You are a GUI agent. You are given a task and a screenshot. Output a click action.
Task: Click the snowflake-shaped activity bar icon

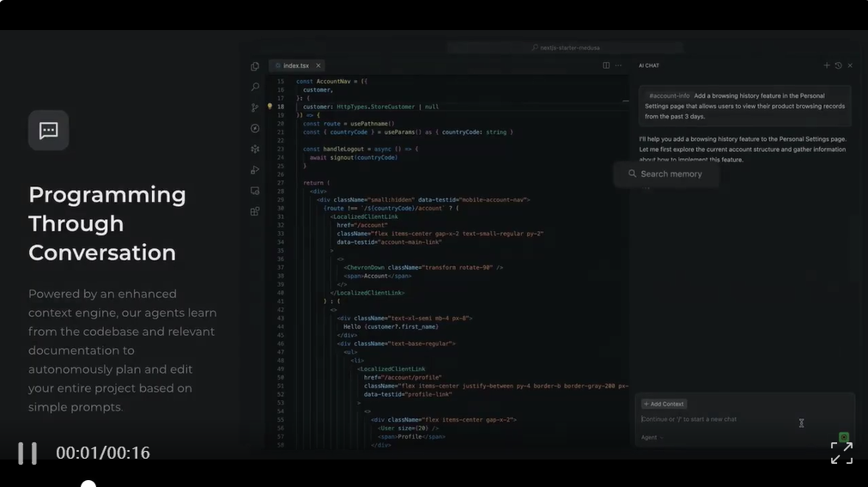(255, 149)
